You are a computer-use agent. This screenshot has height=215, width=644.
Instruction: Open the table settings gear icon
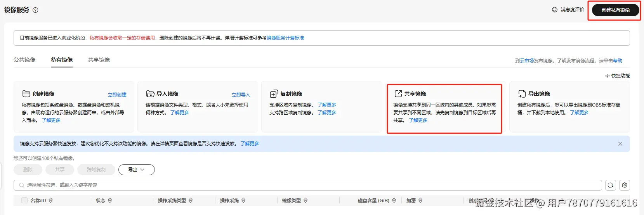coord(625,185)
